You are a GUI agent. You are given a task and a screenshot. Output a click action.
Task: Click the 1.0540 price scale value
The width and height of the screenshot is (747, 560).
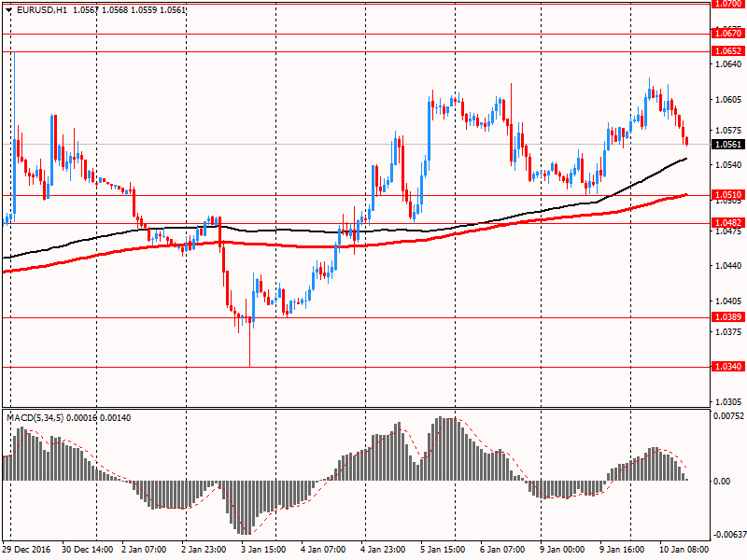(x=728, y=165)
